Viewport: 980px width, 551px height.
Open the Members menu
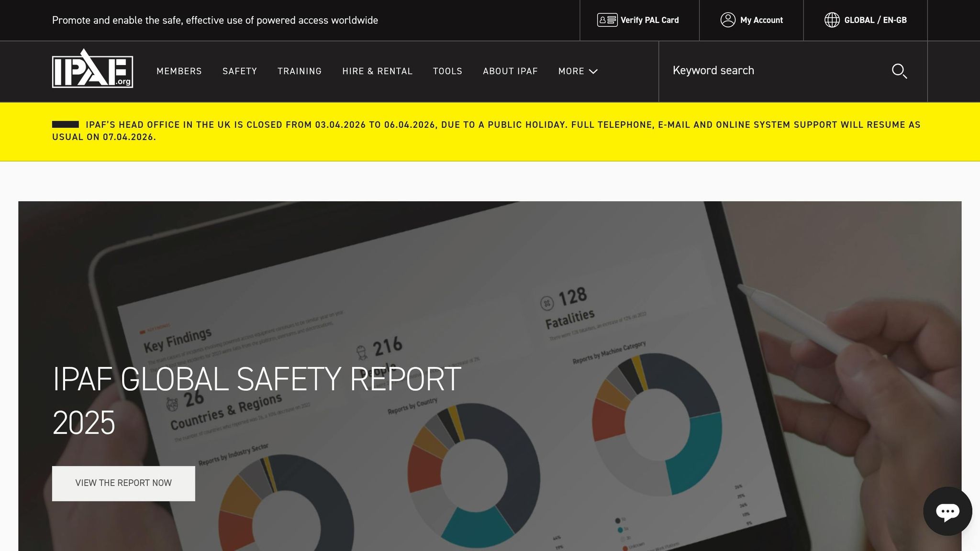[179, 71]
